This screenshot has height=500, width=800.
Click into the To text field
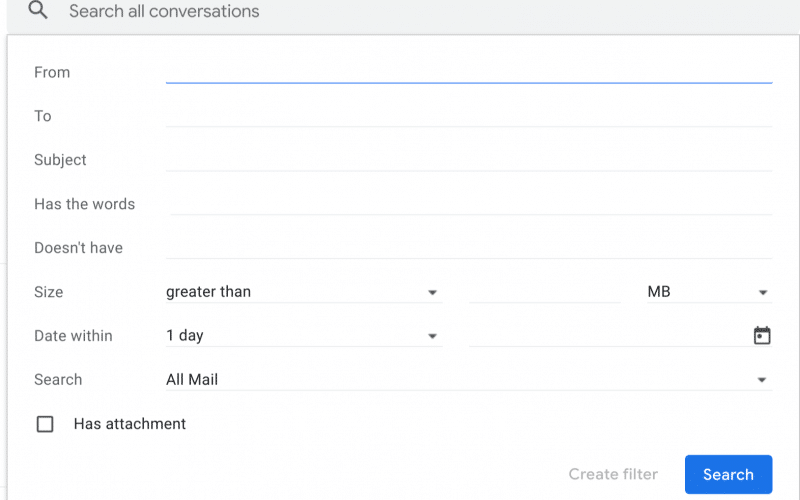click(x=468, y=116)
